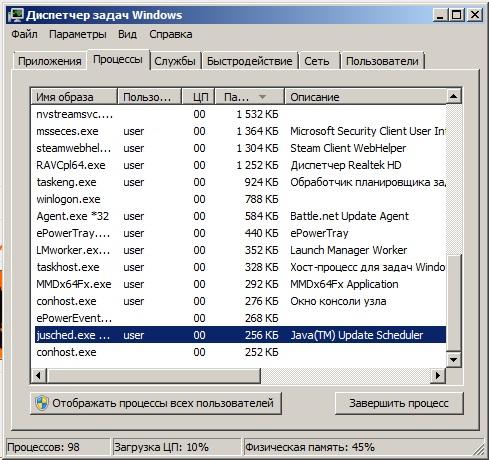Click the vertical scrollbar down arrow
This screenshot has height=460, width=489.
coord(453,359)
